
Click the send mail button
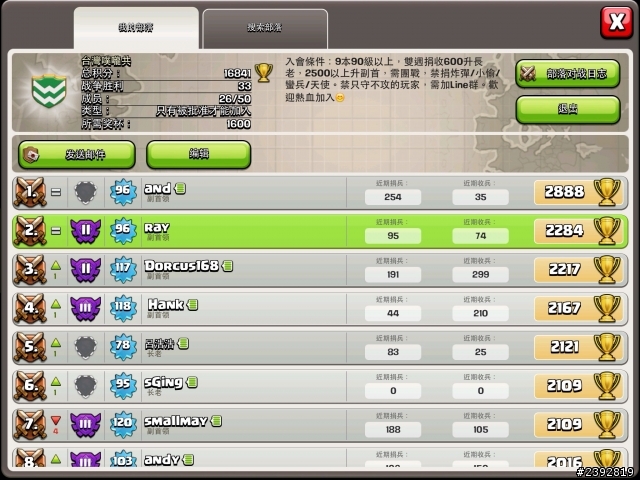click(x=77, y=155)
